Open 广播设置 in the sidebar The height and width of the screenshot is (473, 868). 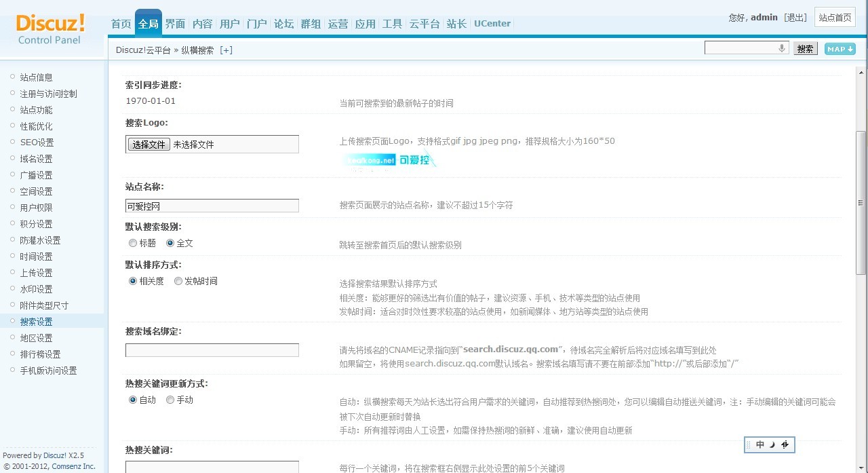tap(37, 175)
